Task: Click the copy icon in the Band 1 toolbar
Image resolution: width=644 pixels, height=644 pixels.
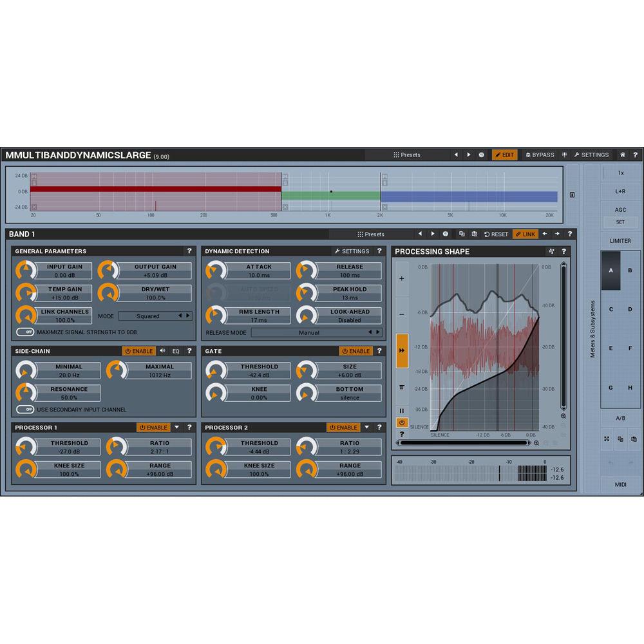Action: [462, 234]
